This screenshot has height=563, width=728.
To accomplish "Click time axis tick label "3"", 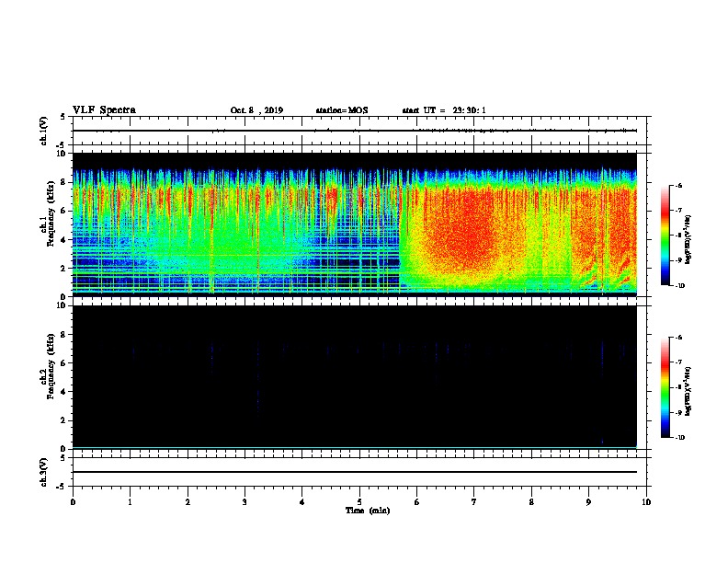I will [x=245, y=502].
